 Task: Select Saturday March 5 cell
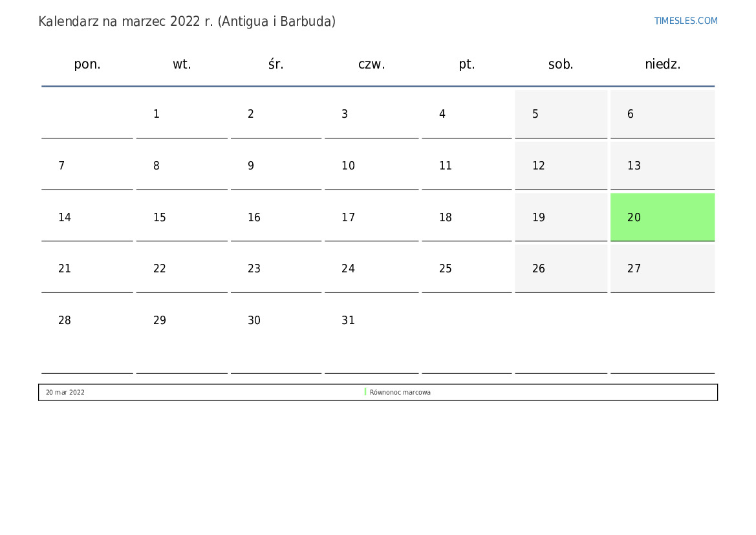pos(561,114)
